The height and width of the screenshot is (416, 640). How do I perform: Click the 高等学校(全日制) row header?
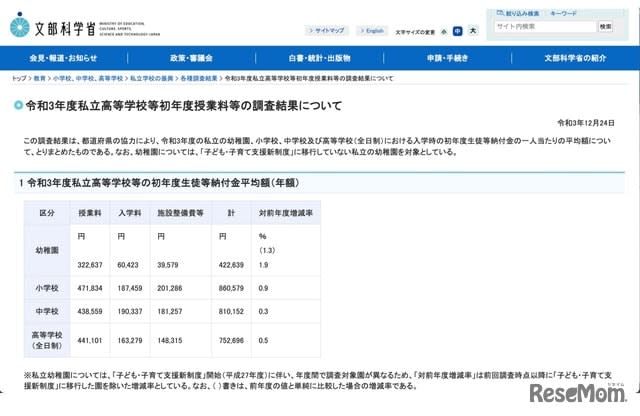pos(47,340)
